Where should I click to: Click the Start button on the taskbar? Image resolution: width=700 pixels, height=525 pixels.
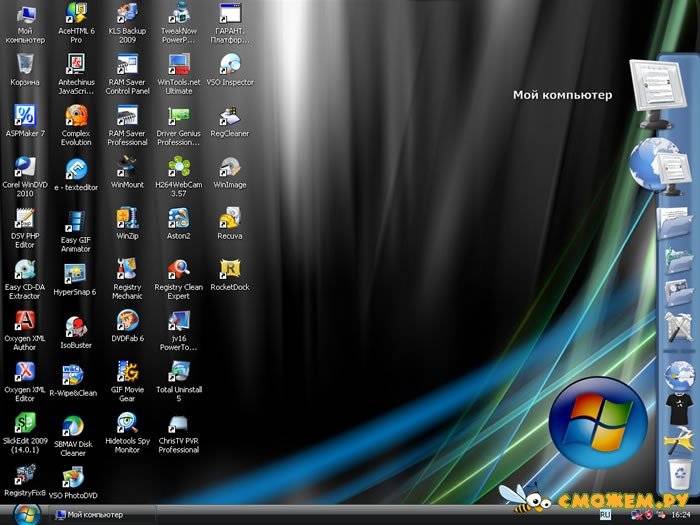[24, 514]
